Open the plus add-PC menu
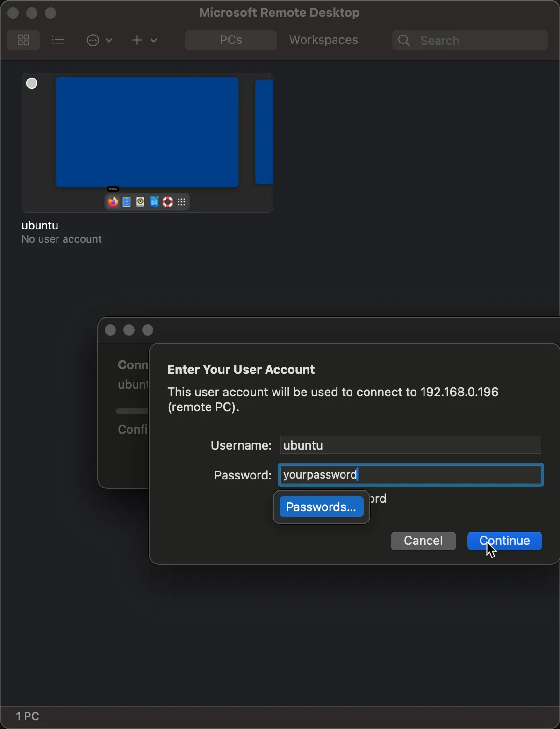The width and height of the screenshot is (560, 729). tap(144, 40)
